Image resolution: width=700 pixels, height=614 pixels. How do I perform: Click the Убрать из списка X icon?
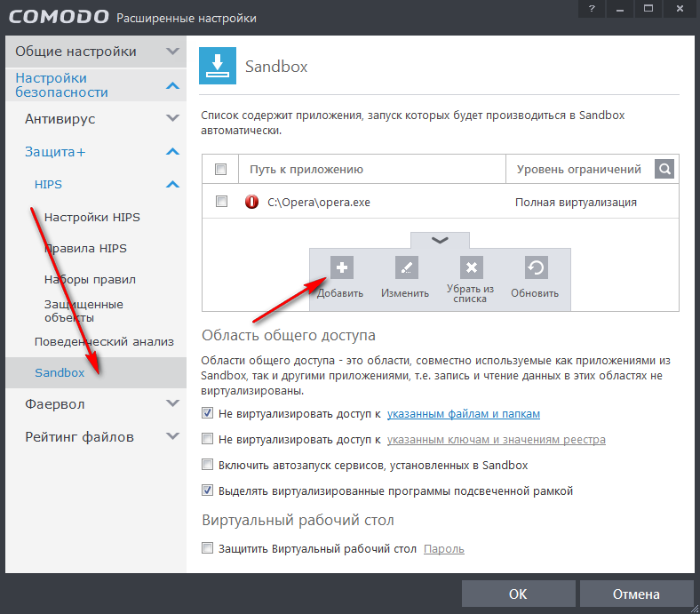coord(472,267)
